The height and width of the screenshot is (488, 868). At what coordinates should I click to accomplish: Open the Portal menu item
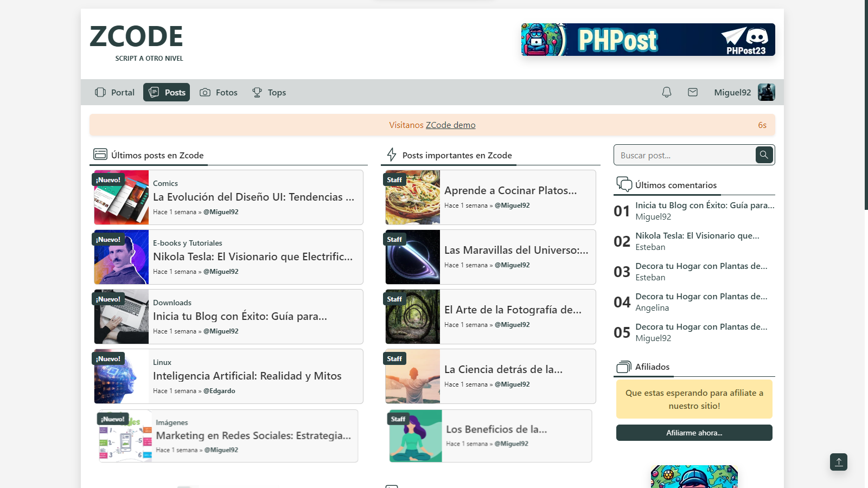pos(114,92)
